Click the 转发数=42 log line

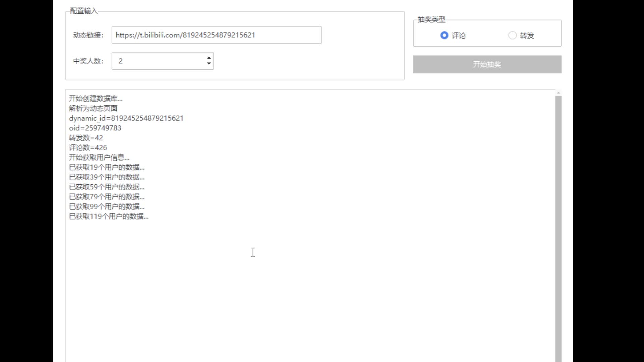86,138
